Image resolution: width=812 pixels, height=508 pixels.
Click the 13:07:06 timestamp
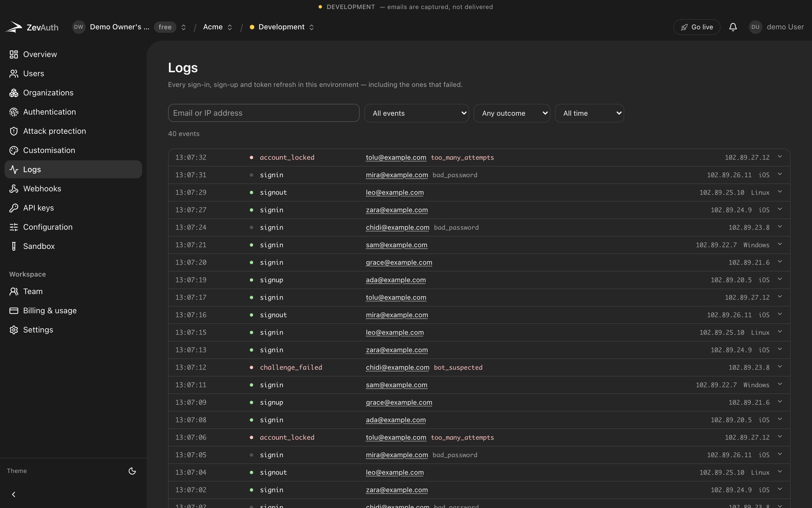coord(191,437)
